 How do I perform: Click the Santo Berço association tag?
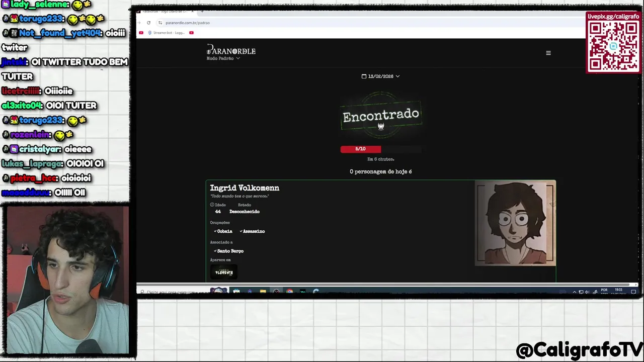[228, 251]
